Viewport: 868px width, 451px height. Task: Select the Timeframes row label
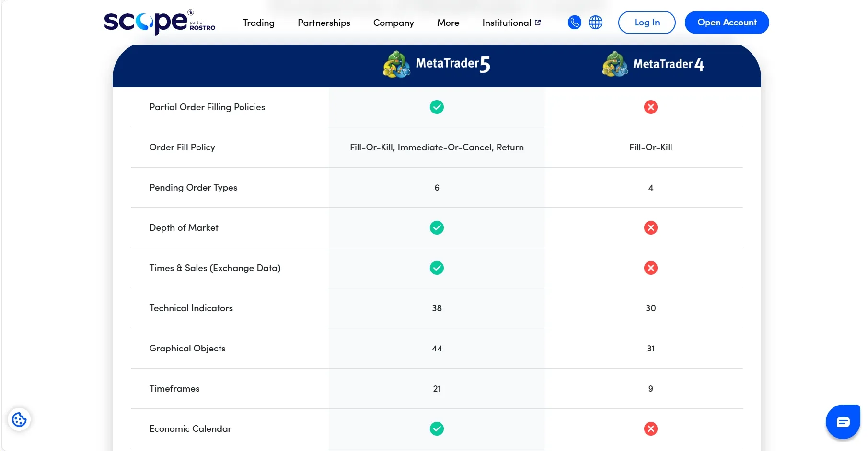pyautogui.click(x=174, y=389)
